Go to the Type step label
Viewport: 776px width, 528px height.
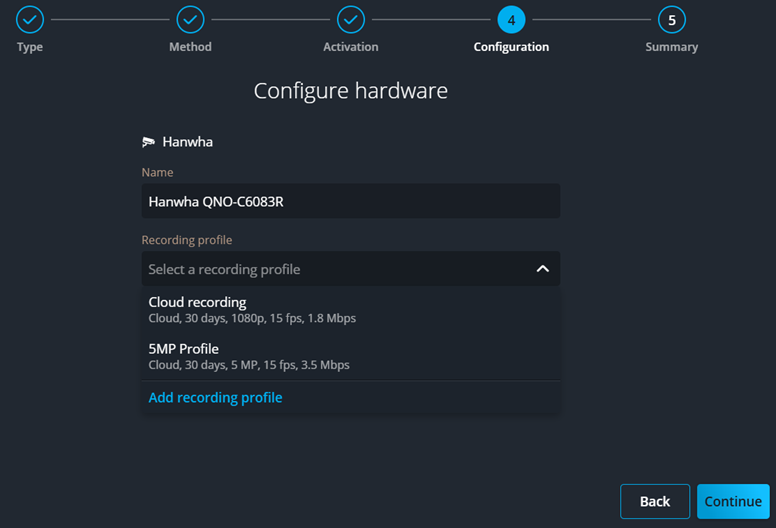click(30, 47)
